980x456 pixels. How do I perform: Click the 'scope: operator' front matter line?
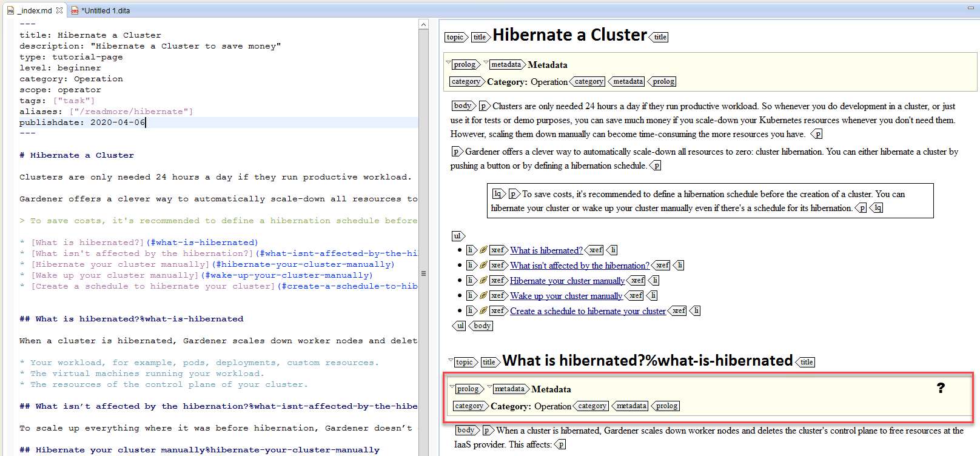(x=60, y=90)
